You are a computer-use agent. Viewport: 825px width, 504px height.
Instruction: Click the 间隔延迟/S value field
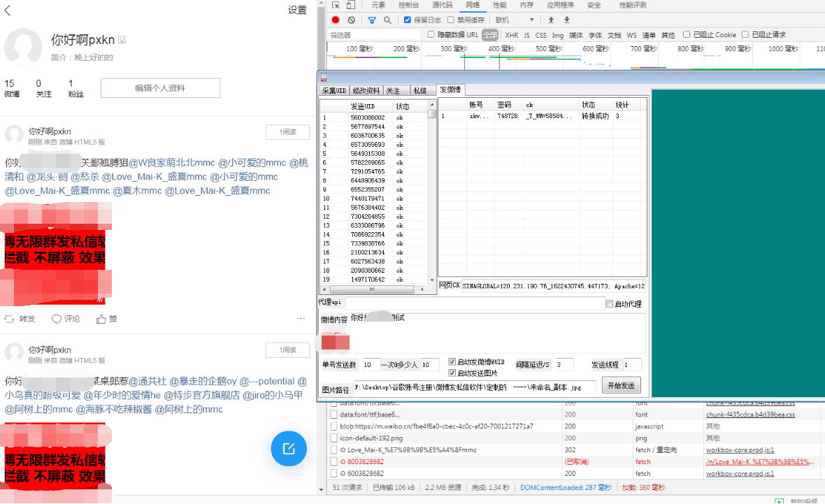(x=564, y=365)
